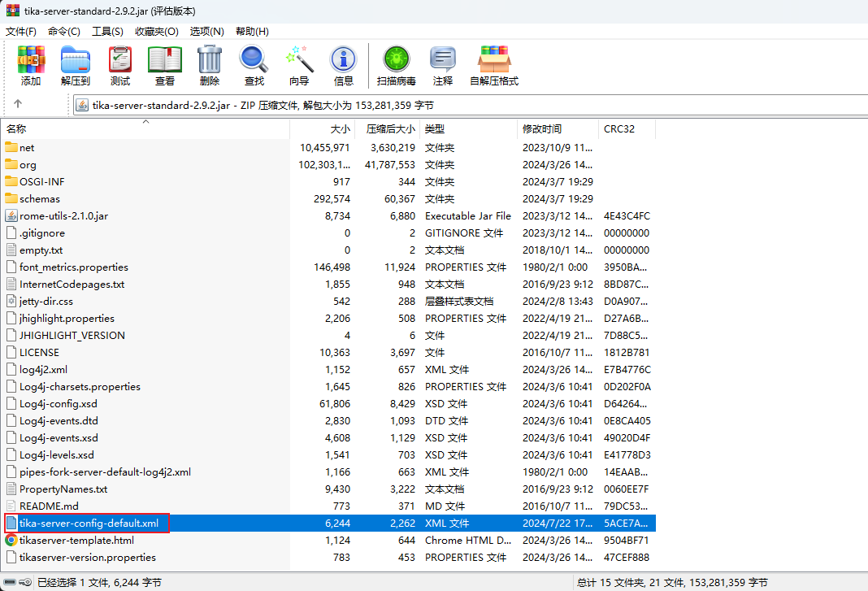This screenshot has height=591, width=868.
Task: Click the jetty-dir.css file icon
Action: 11,302
